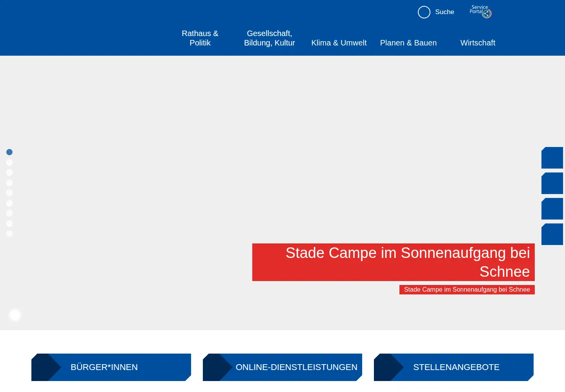
Task: Switch to the sixth slide indicator dot
Action: point(9,203)
